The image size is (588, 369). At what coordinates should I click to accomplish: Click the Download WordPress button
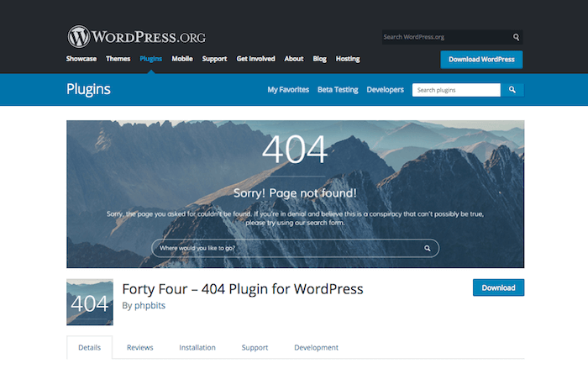[x=481, y=60]
